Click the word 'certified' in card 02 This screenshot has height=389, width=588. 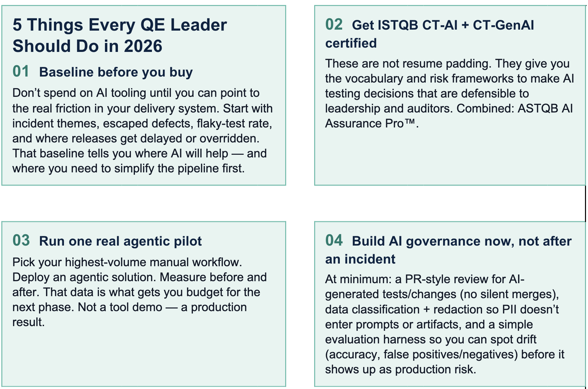351,43
